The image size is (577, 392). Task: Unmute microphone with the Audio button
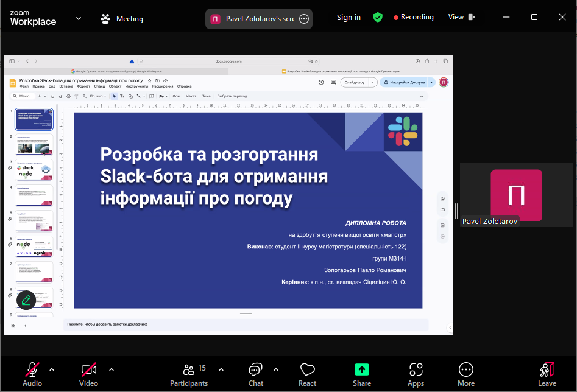click(x=32, y=373)
